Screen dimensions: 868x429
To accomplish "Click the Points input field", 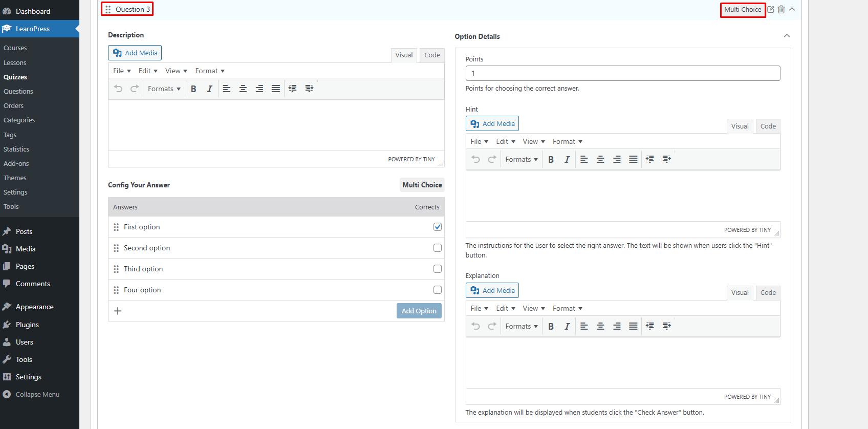I will [x=622, y=73].
